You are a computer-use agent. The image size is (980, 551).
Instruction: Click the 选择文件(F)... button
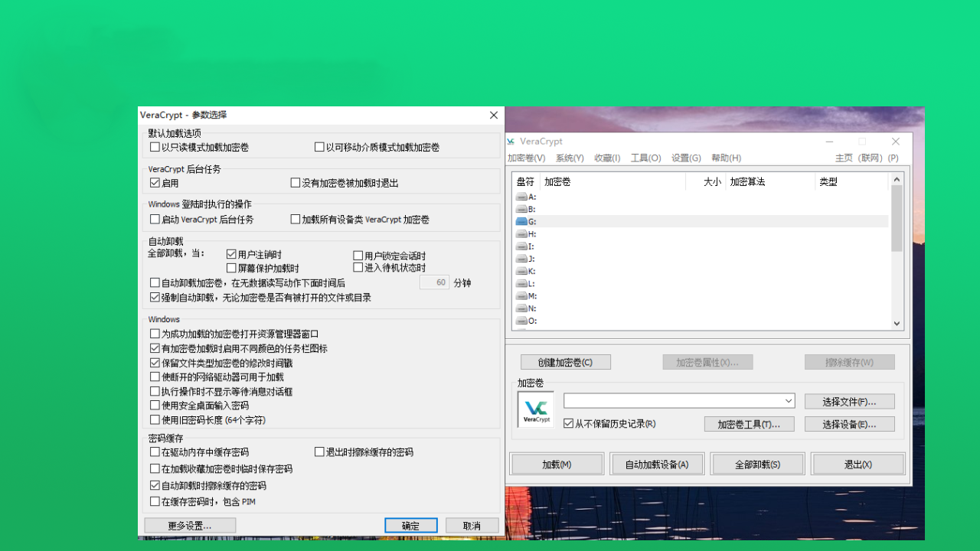click(849, 402)
